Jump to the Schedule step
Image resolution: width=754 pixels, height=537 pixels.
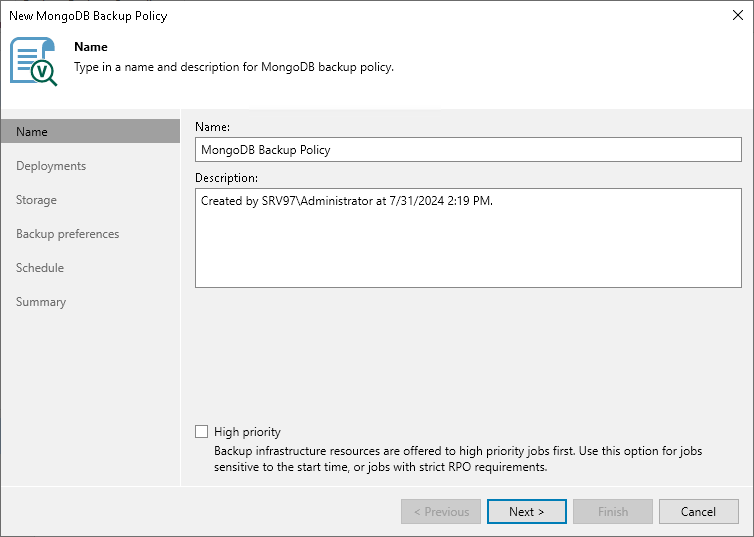click(40, 268)
